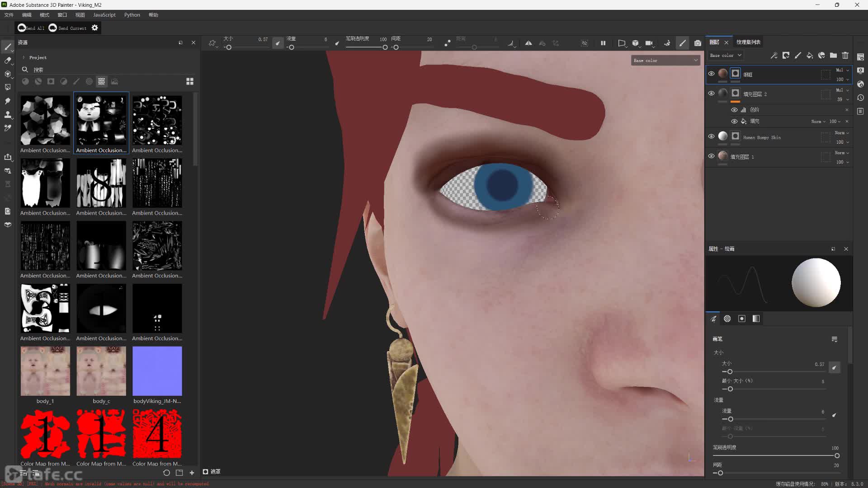Open the Base color channel dropdown in layers
The image size is (868, 488).
pos(726,55)
